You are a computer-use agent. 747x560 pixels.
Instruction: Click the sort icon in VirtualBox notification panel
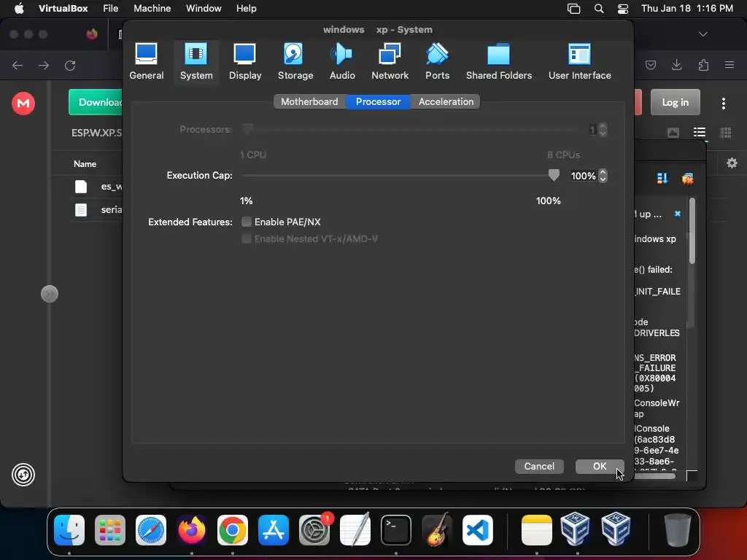662,178
